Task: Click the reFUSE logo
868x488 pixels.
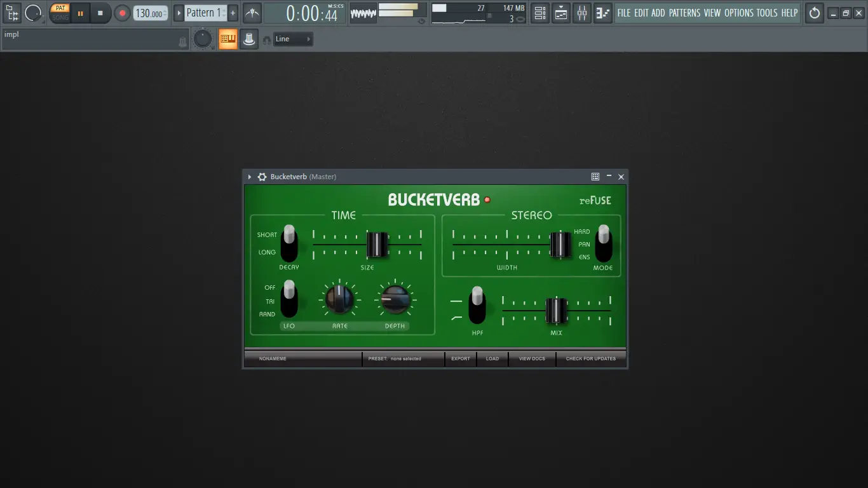Action: [595, 200]
